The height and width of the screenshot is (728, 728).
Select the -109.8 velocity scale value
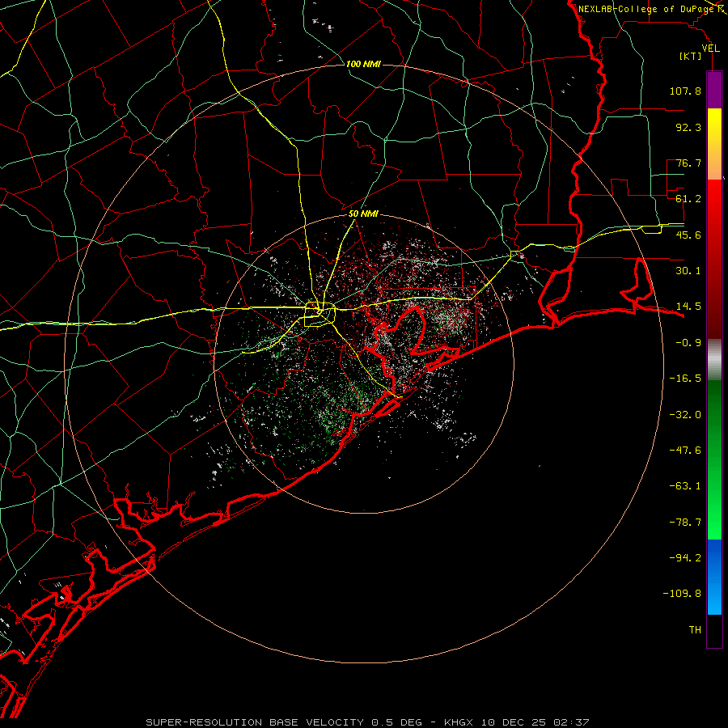pyautogui.click(x=682, y=594)
